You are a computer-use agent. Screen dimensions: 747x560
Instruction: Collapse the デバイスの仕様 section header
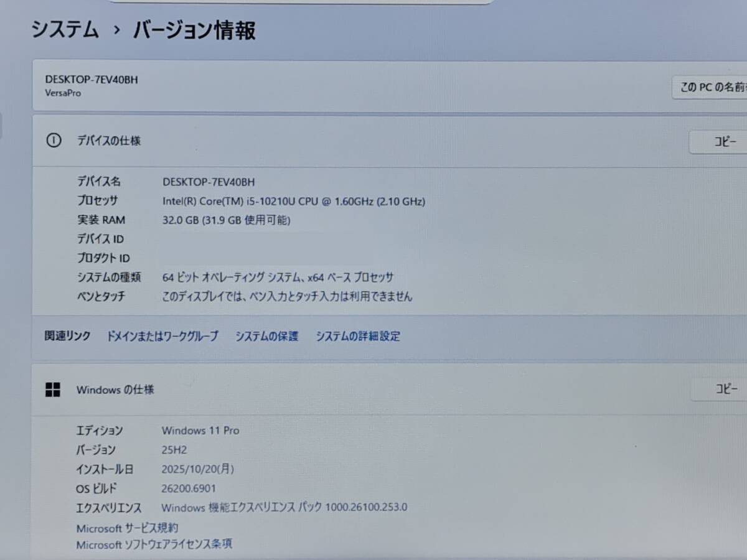[x=389, y=141]
